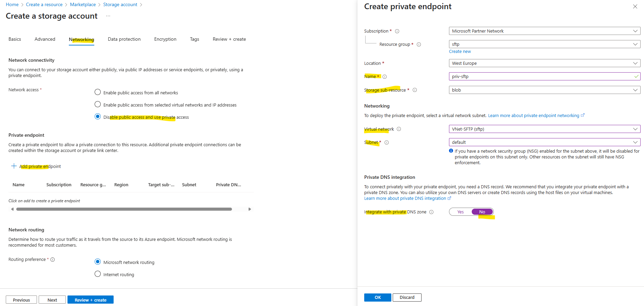Open the Virtual network dropdown
Viewport: 644px width, 306px height.
(544, 129)
